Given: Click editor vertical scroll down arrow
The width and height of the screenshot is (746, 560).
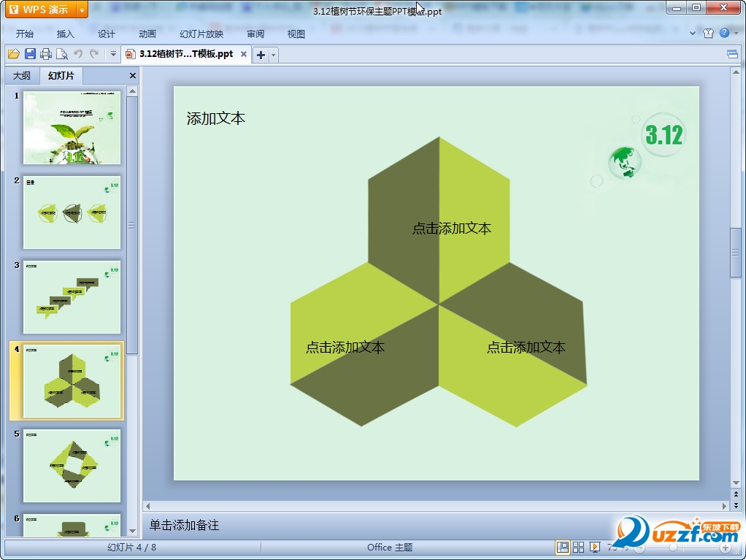Looking at the screenshot, I should [736, 483].
